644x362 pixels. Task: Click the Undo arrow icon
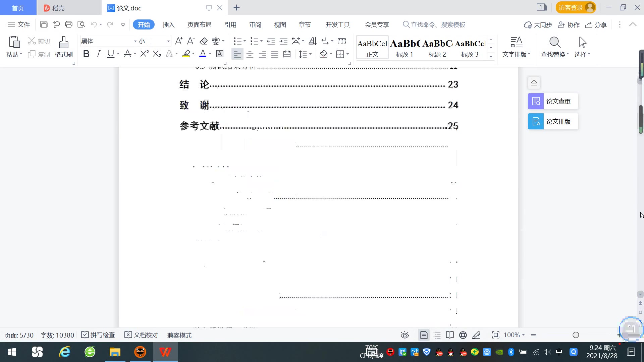point(94,24)
